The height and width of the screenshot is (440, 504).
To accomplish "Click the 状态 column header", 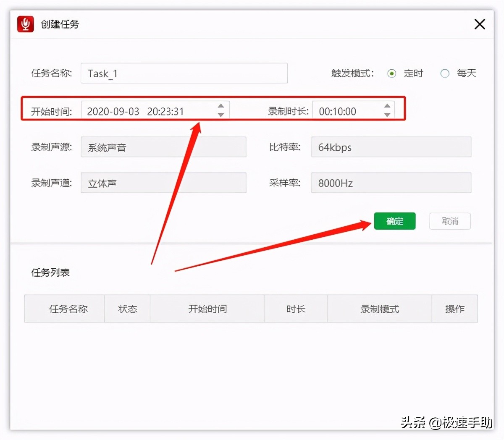I will tap(127, 309).
